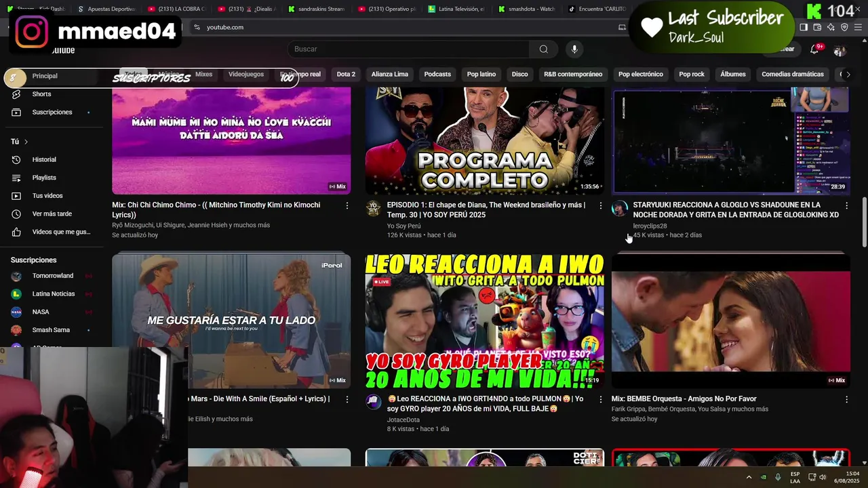This screenshot has width=868, height=488.
Task: Open the network tray icon
Action: click(813, 477)
